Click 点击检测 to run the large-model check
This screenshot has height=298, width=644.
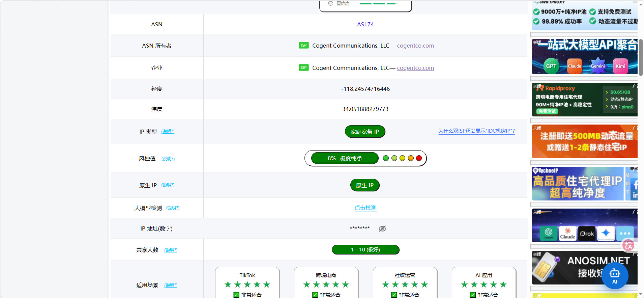(365, 208)
